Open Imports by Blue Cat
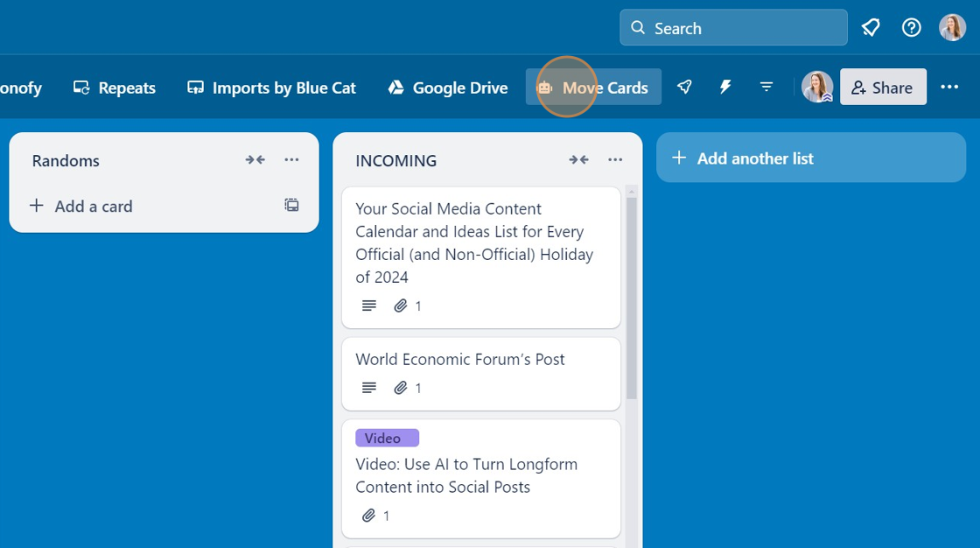980x548 pixels. [271, 88]
